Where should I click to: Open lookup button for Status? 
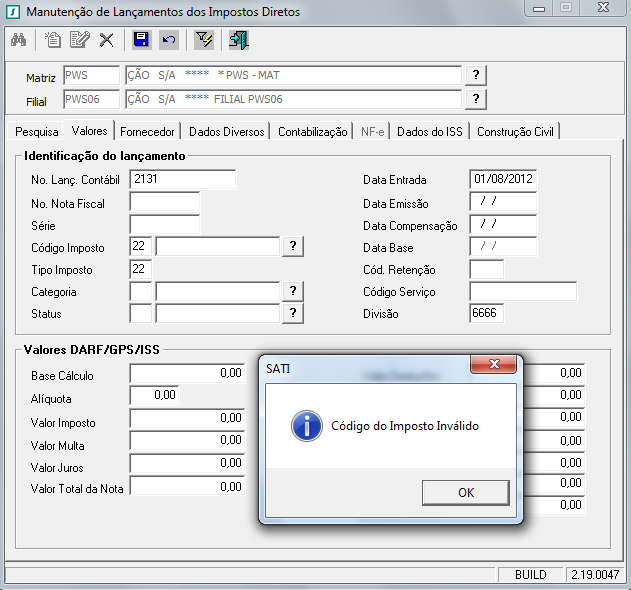pyautogui.click(x=293, y=313)
